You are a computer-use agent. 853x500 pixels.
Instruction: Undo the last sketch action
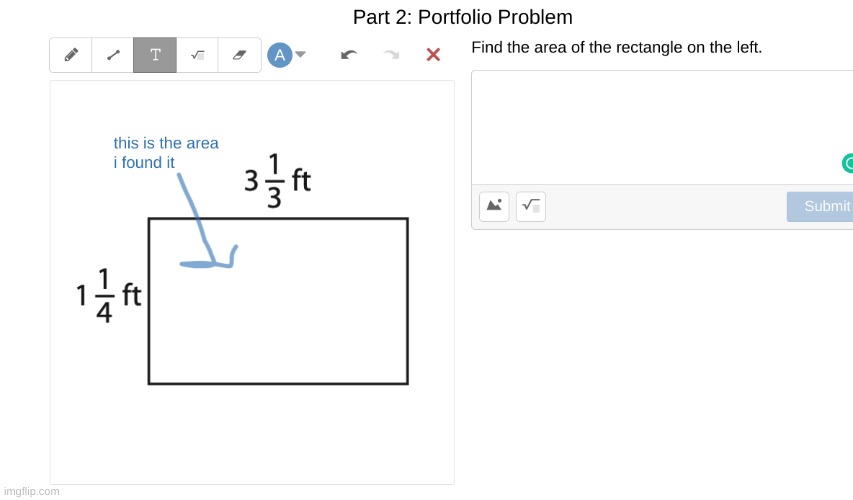[x=348, y=55]
